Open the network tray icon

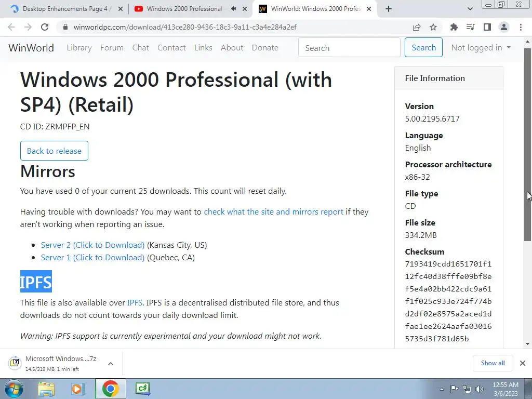[x=467, y=389]
